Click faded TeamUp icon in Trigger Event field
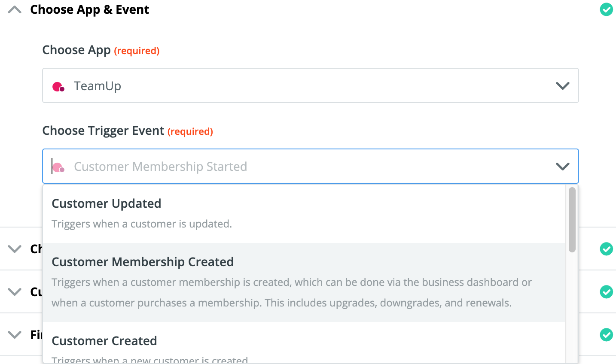Image resolution: width=616 pixels, height=364 pixels. point(59,167)
